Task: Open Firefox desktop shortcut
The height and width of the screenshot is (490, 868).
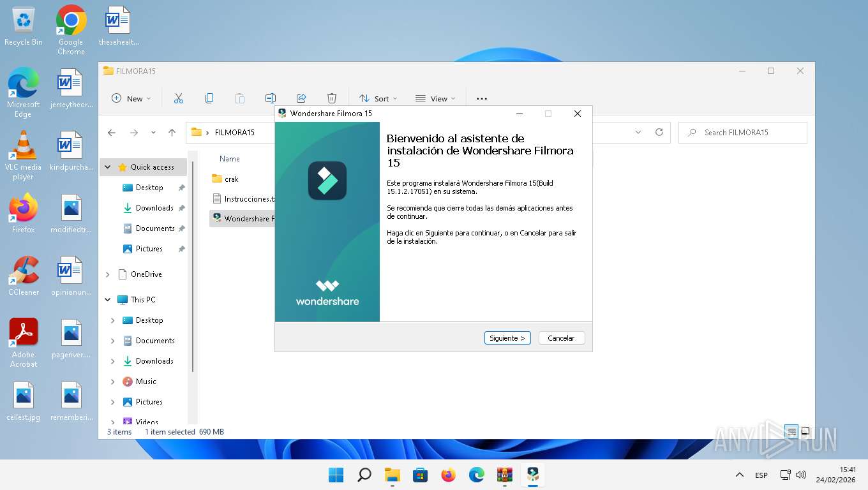Action: tap(24, 214)
